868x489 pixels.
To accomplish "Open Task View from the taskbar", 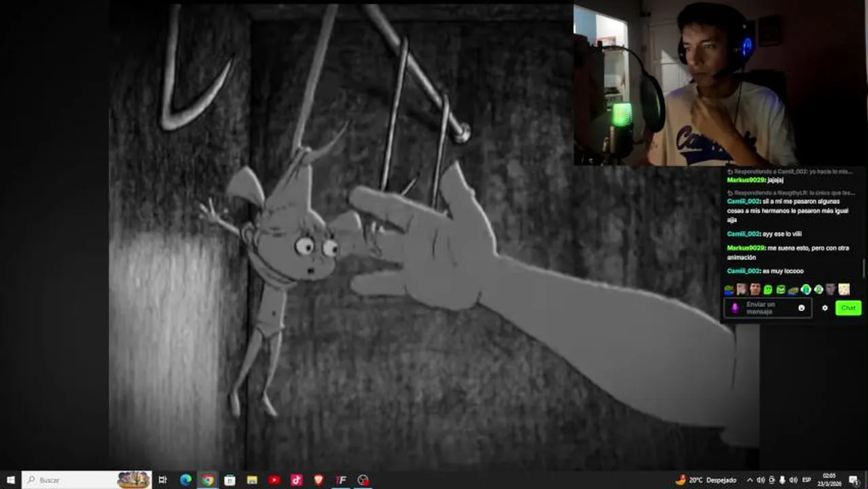I will click(x=162, y=480).
